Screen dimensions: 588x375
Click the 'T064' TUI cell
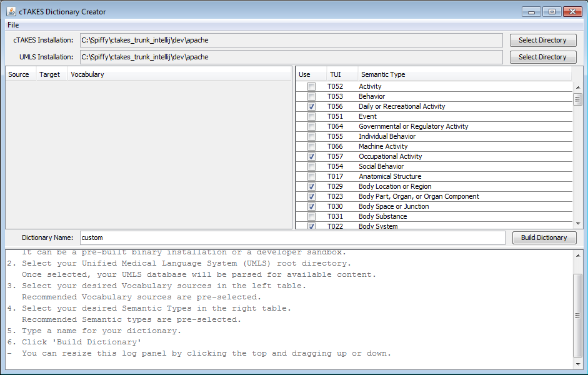point(336,127)
